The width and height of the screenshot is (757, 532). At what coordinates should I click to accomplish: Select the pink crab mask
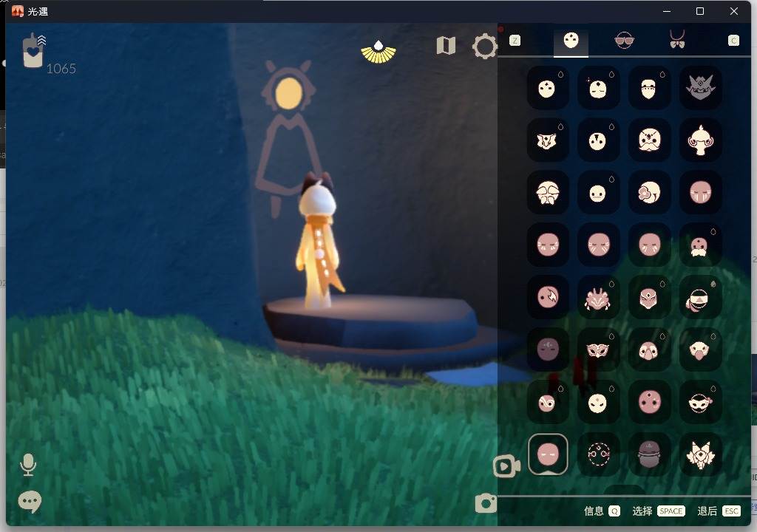tap(598, 296)
